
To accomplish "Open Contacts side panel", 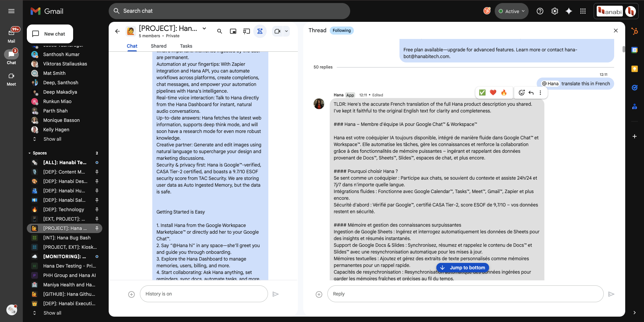I will tap(635, 106).
